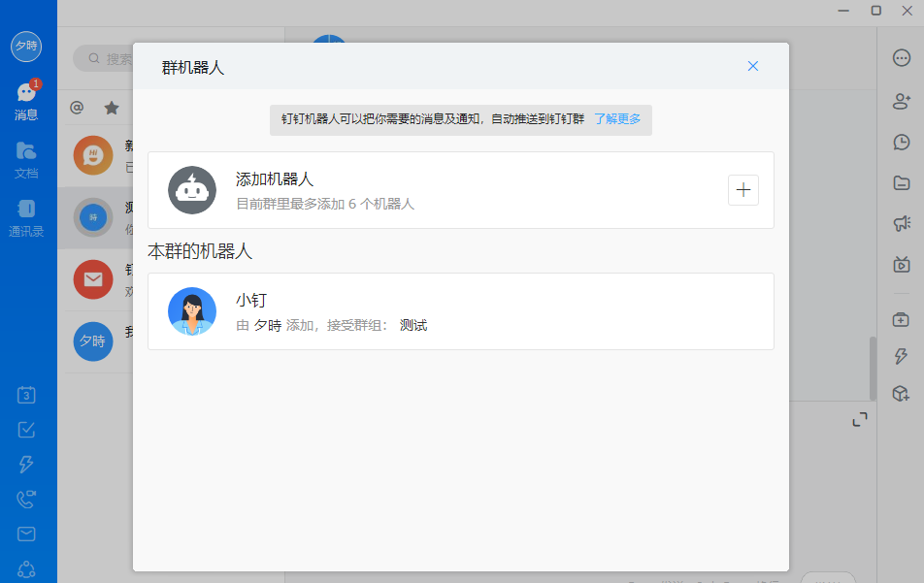Click the cube-plus icon in right panel
Image resolution: width=924 pixels, height=583 pixels.
pyautogui.click(x=901, y=393)
